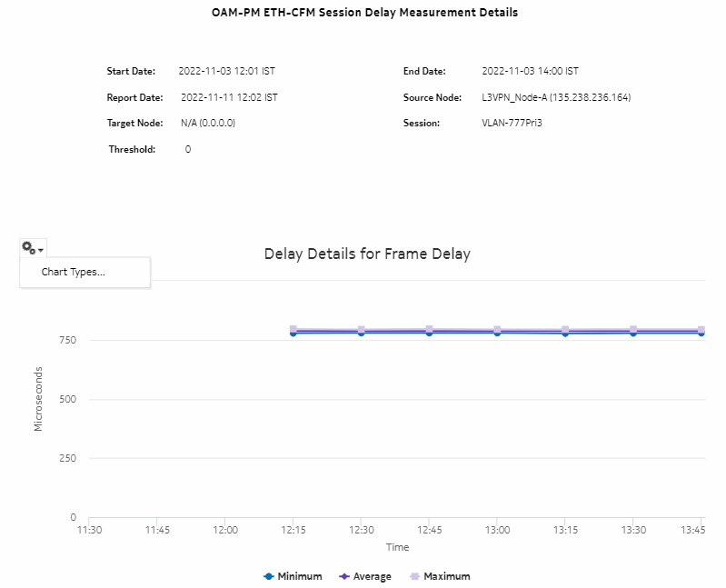Open the chart settings gear dropdown

[33, 249]
